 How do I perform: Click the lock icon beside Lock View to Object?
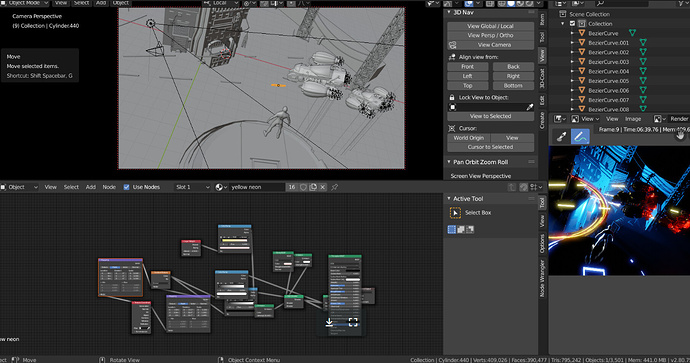tap(452, 97)
